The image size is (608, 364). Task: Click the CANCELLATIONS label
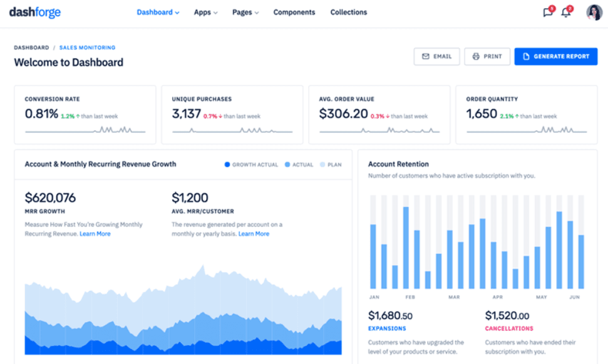509,328
